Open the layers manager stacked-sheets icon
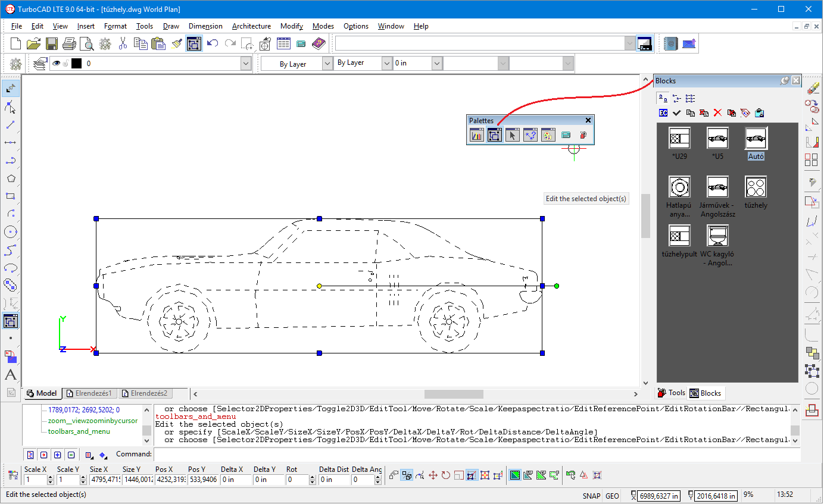Screen dimensions: 824x504 pos(40,64)
